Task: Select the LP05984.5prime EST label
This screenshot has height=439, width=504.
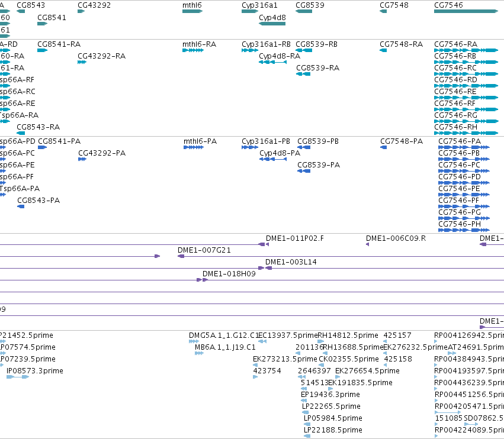Action: click(x=333, y=418)
